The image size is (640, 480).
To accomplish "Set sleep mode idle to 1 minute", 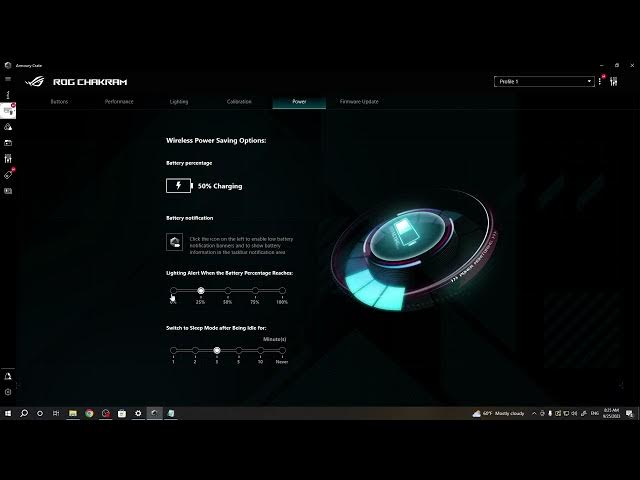I will (x=173, y=350).
